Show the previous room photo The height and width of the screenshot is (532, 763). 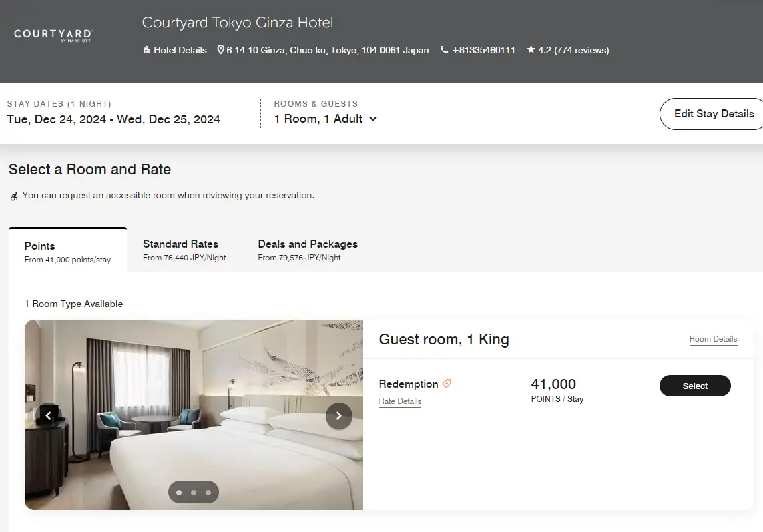(x=49, y=416)
